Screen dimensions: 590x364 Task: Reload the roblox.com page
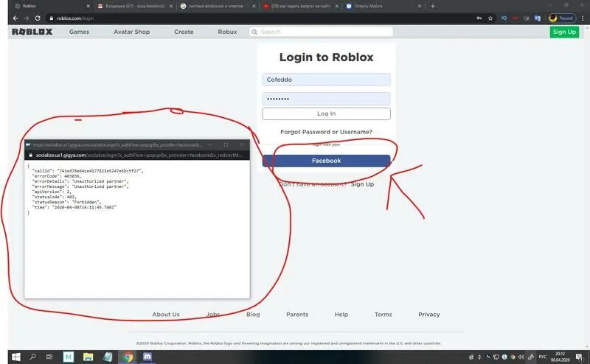[x=38, y=18]
